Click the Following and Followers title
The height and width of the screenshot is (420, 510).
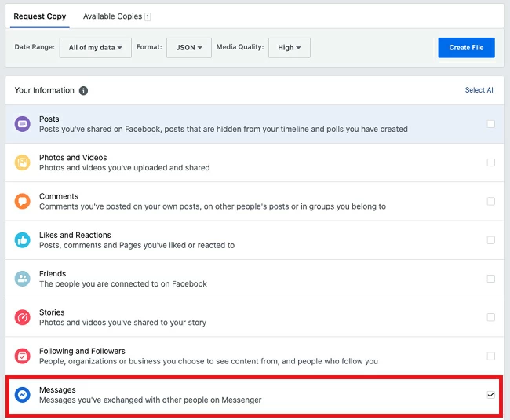coord(82,352)
